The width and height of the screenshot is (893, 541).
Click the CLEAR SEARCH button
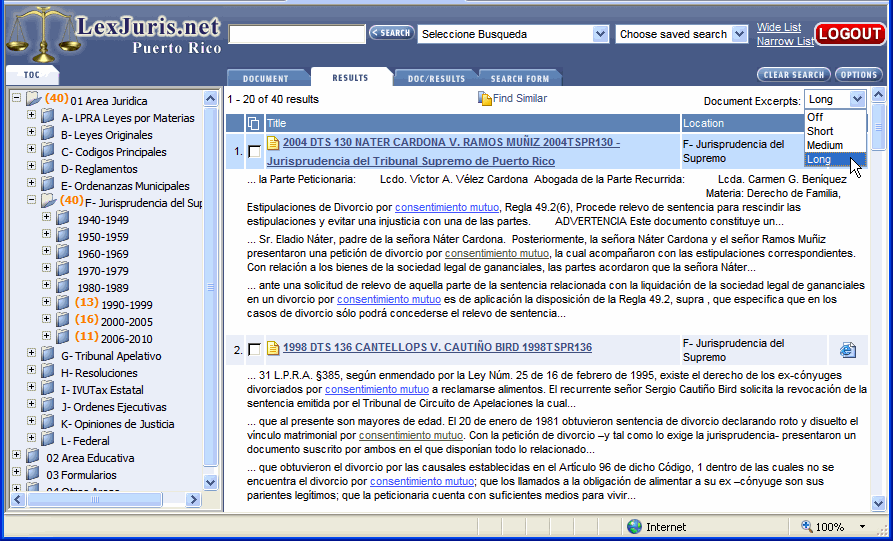[x=794, y=75]
